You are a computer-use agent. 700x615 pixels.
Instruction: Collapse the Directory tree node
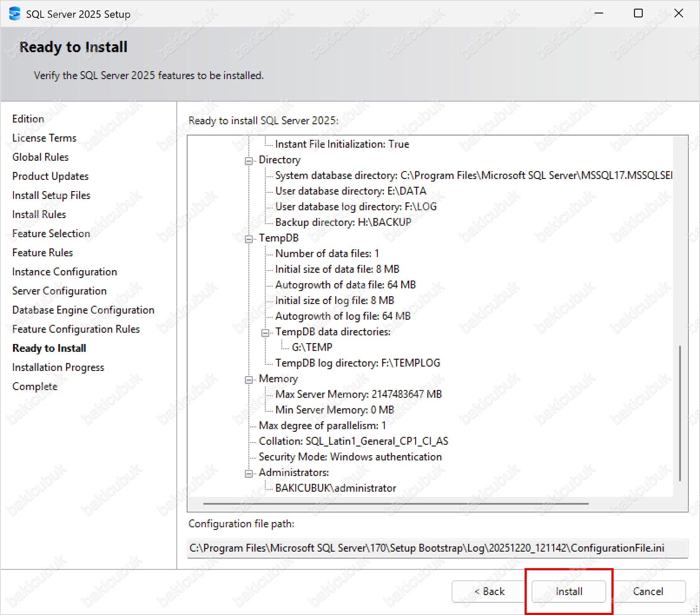[x=249, y=161]
